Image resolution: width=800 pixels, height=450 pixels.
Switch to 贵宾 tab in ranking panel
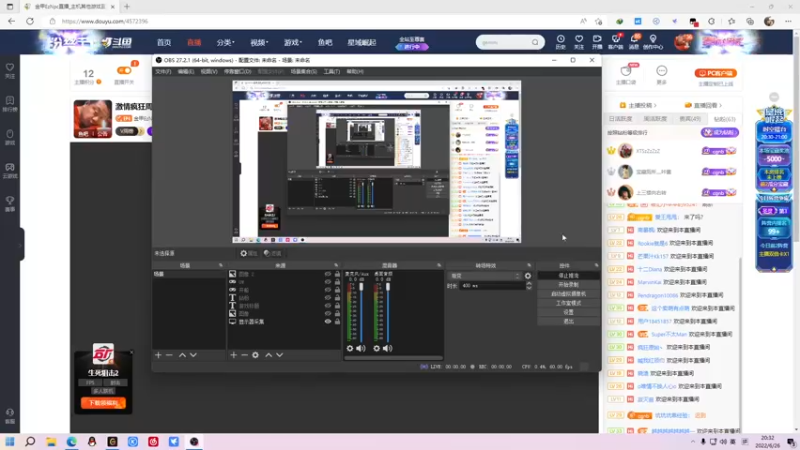(x=690, y=119)
